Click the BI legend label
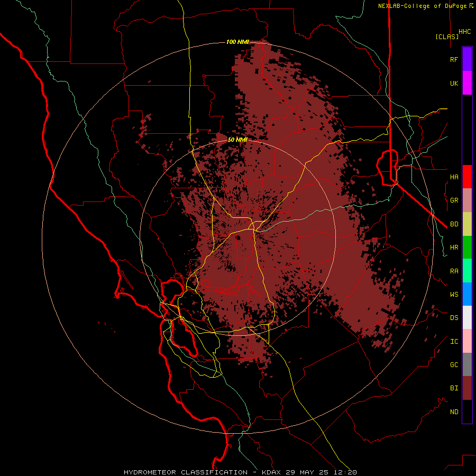The width and height of the screenshot is (476, 476). 454,388
